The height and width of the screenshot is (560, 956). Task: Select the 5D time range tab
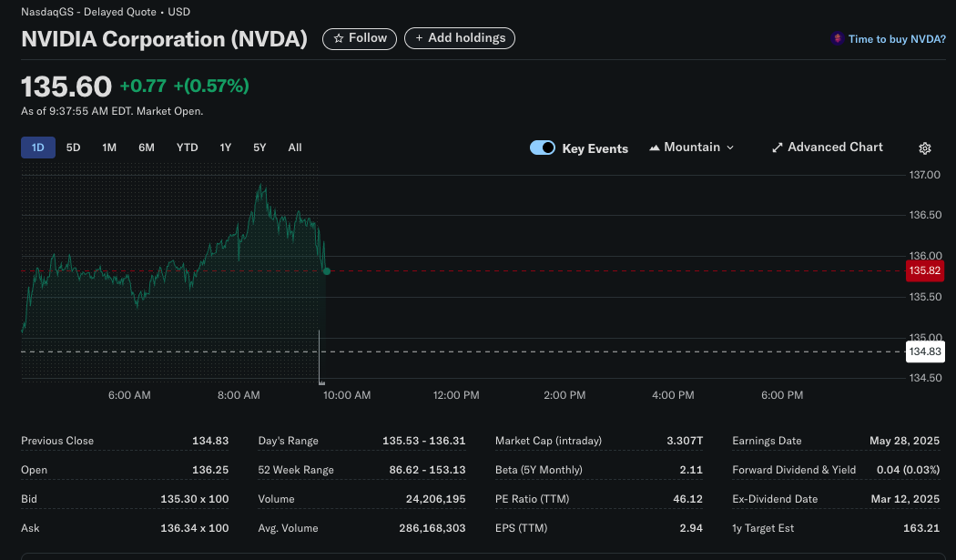[x=73, y=148]
